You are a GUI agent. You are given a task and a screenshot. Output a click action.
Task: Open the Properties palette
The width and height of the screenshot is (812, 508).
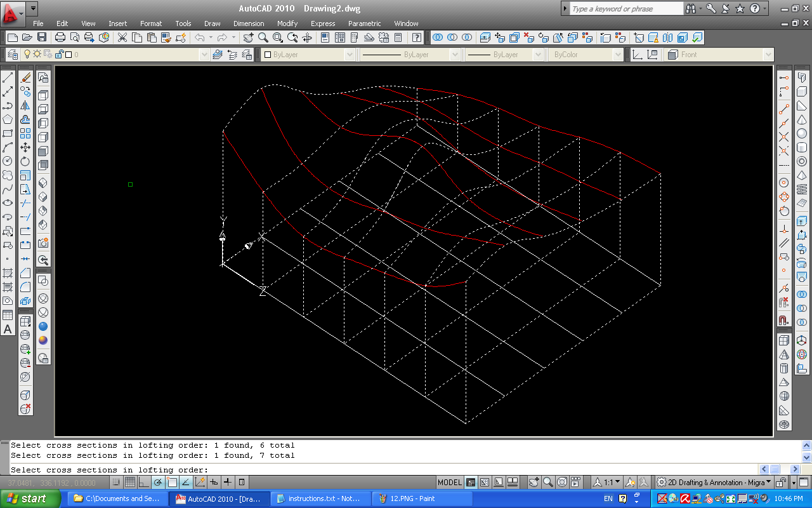point(325,37)
